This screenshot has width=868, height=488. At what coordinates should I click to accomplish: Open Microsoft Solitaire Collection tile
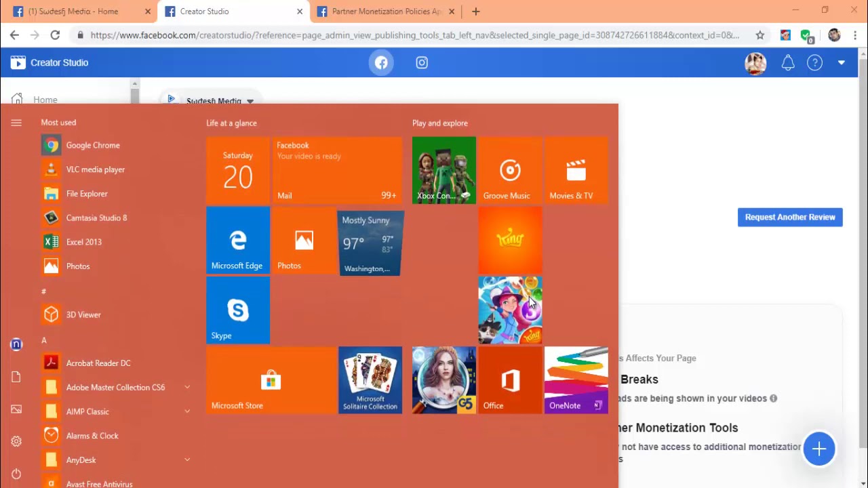tap(370, 380)
